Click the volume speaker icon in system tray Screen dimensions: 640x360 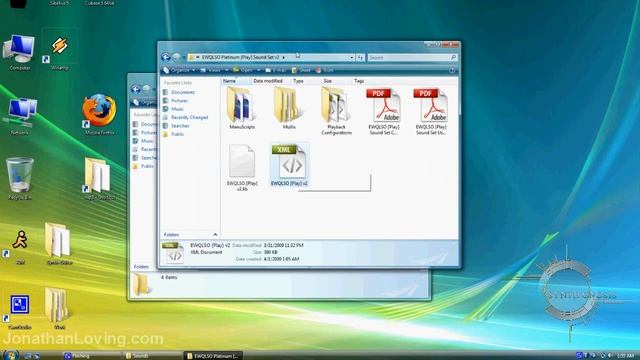point(611,356)
